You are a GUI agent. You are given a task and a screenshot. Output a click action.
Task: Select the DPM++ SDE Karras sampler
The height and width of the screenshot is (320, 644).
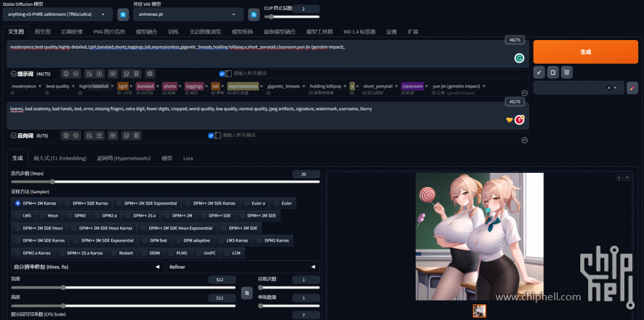[x=86, y=203]
